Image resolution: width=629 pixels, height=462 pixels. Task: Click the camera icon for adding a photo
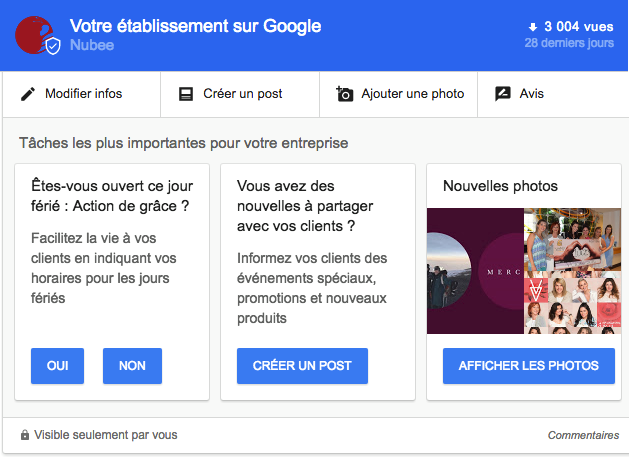pos(345,94)
